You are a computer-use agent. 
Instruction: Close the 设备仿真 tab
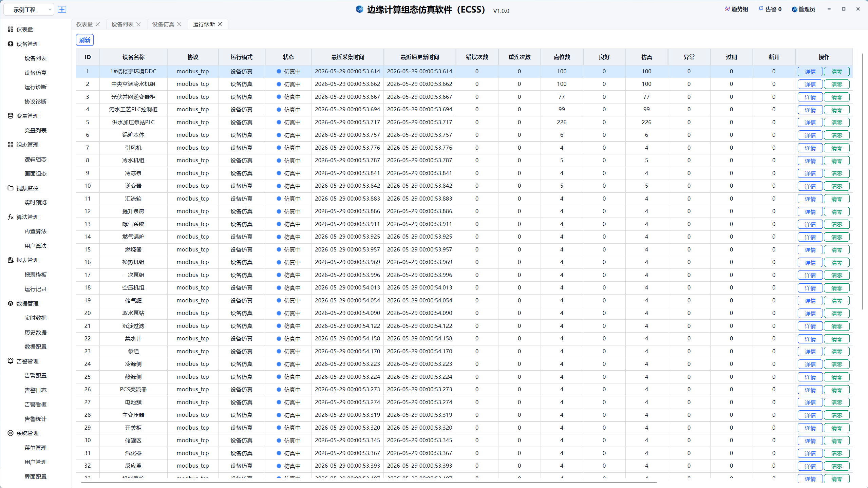pyautogui.click(x=179, y=24)
